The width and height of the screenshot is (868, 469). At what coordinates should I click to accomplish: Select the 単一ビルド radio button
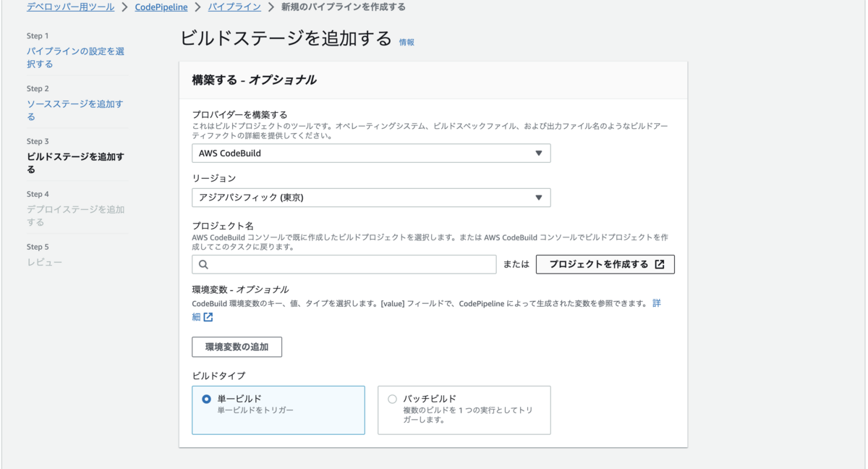pos(207,399)
